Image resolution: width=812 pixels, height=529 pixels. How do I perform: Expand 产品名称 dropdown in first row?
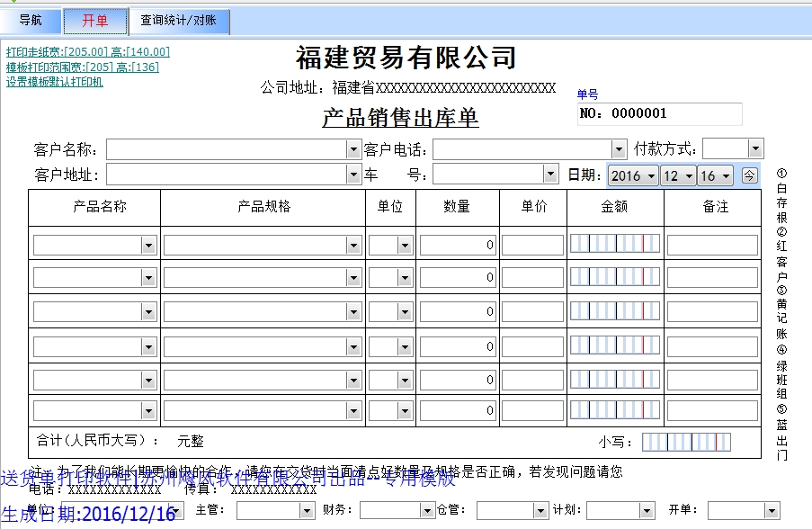point(148,245)
